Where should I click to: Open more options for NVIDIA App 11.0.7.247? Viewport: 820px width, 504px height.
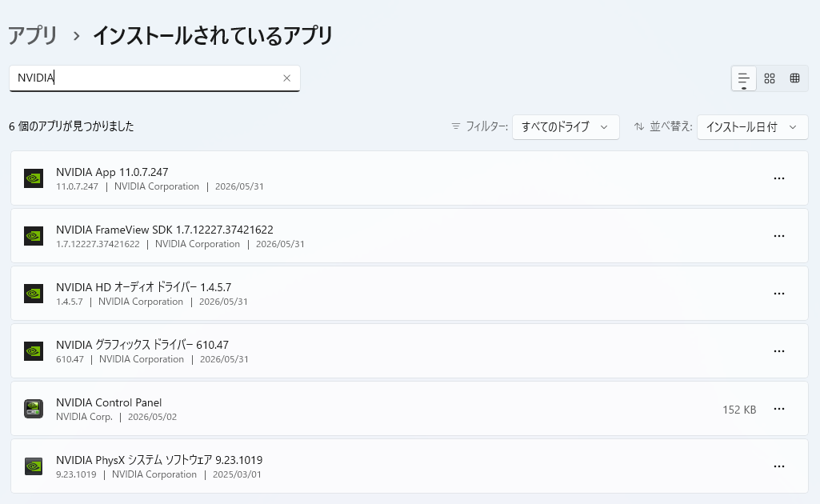(x=778, y=178)
